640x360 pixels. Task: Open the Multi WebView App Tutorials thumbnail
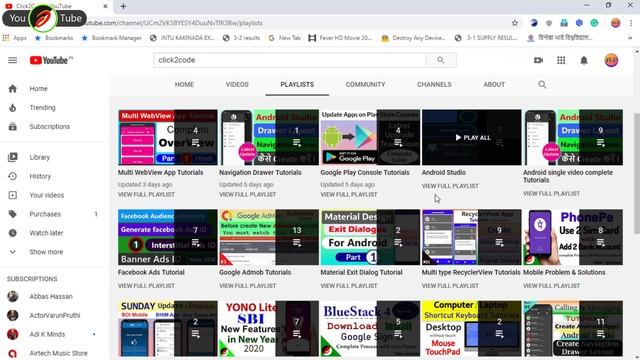click(168, 138)
